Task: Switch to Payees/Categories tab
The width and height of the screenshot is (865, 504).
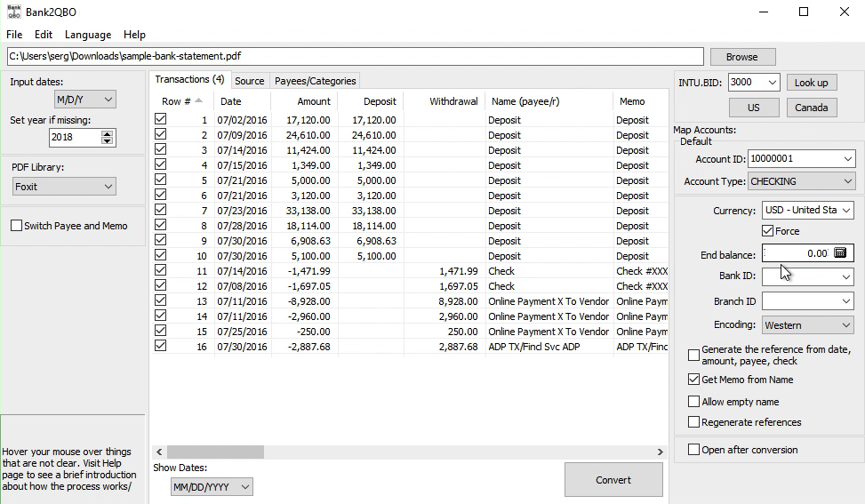Action: point(315,81)
